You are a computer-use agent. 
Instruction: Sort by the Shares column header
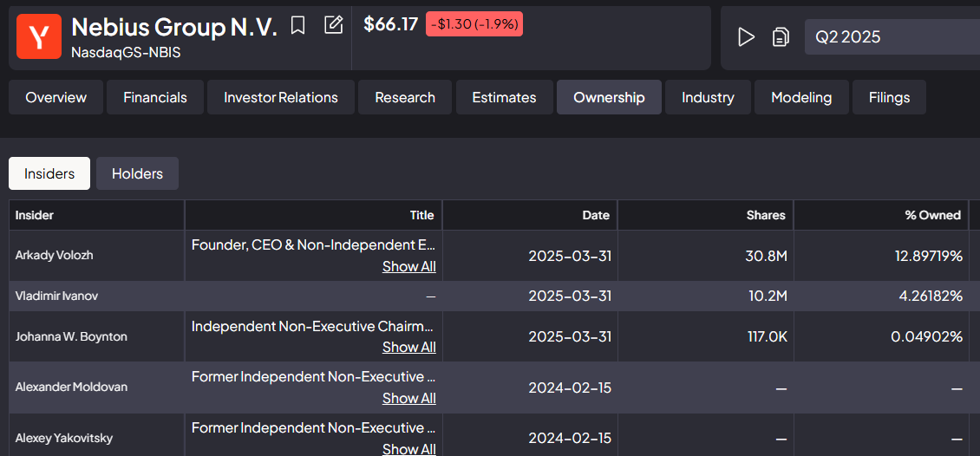pos(706,215)
